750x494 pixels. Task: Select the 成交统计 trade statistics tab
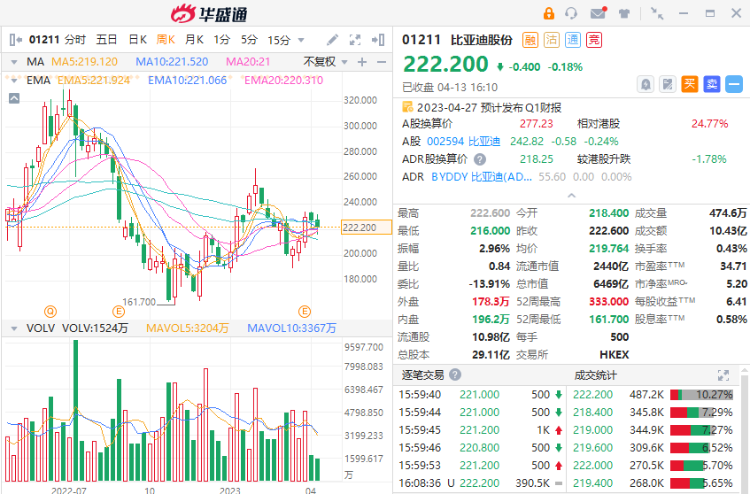pyautogui.click(x=595, y=375)
